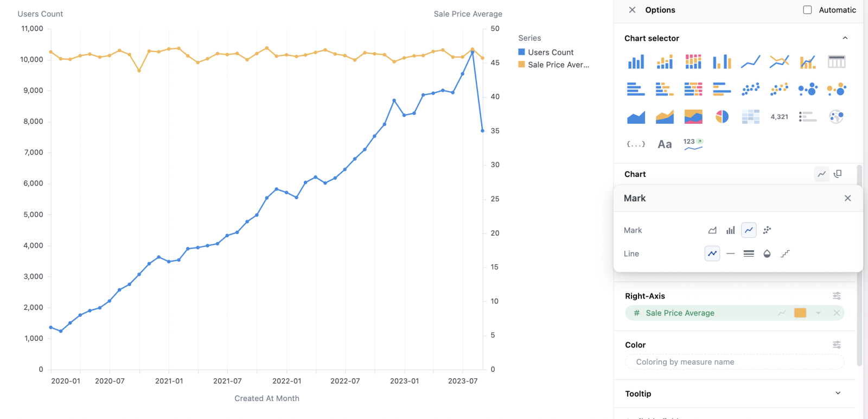Remove Sale Price Average from Right-Axis
The image size is (868, 419).
837,313
